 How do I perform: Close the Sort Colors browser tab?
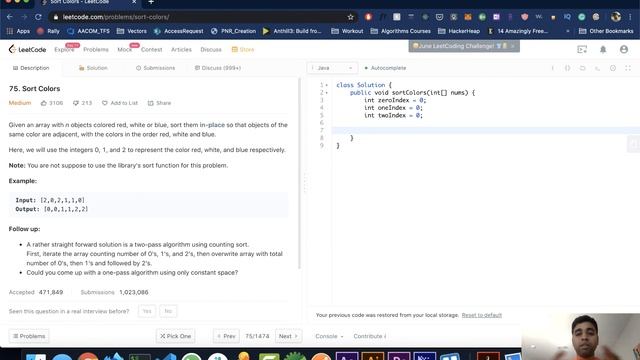point(134,2)
